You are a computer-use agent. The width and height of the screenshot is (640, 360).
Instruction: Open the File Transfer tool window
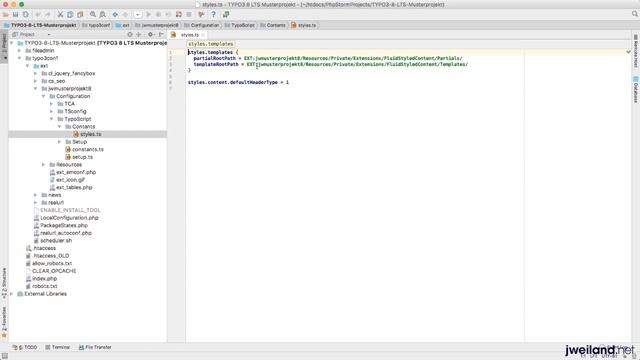pos(95,347)
